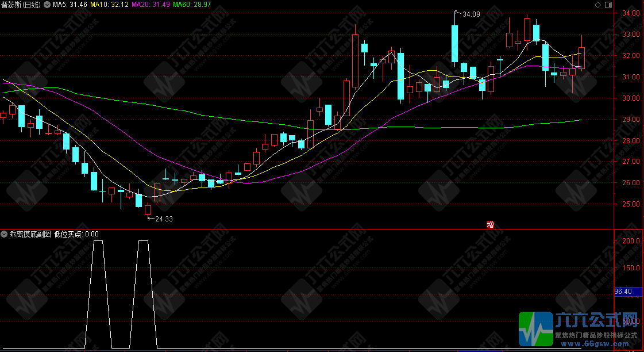Expand the 乖离摸底副图 indicator dropdown arrow
Viewport: 644px width, 352px height.
tap(5, 234)
